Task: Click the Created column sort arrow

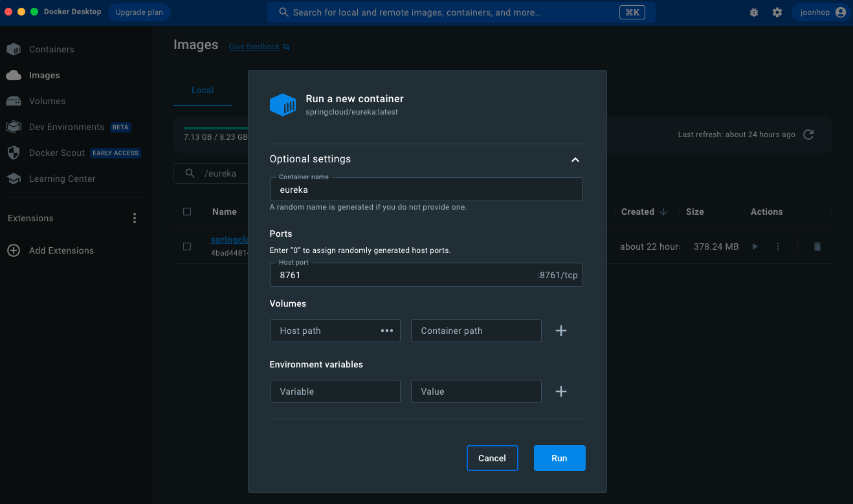Action: point(663,212)
